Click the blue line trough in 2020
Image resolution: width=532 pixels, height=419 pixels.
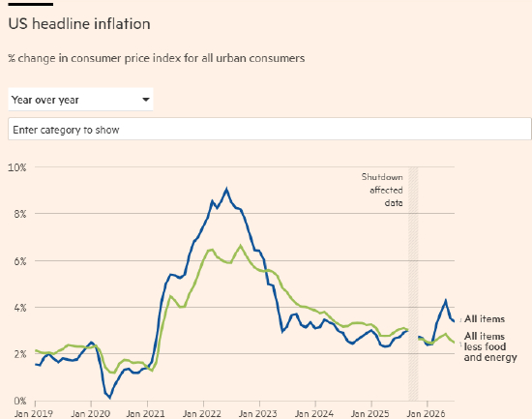coord(109,397)
